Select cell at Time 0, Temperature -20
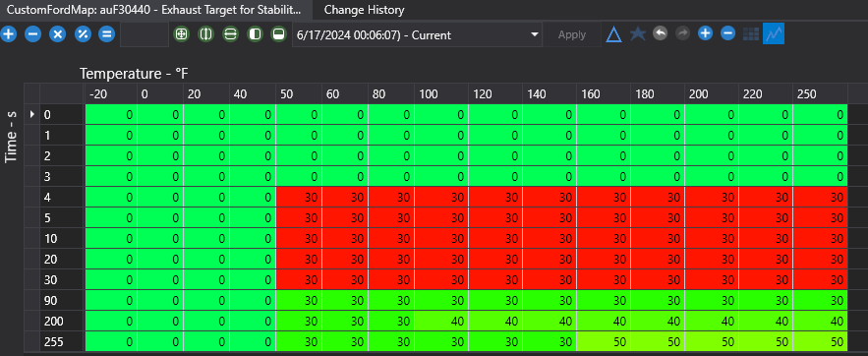 click(x=111, y=115)
